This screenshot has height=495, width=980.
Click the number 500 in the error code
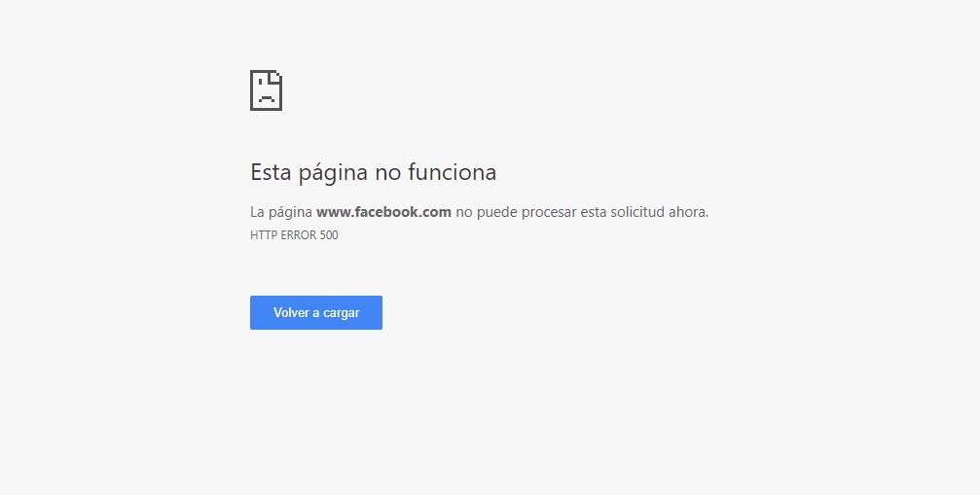coord(329,235)
